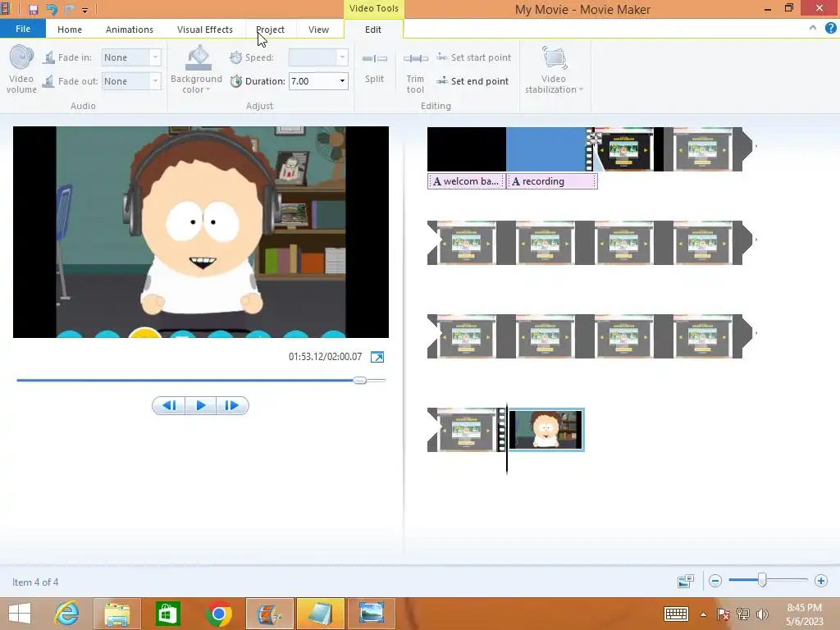Click the Speed clock icon
Image resolution: width=840 pixels, height=630 pixels.
tap(235, 57)
